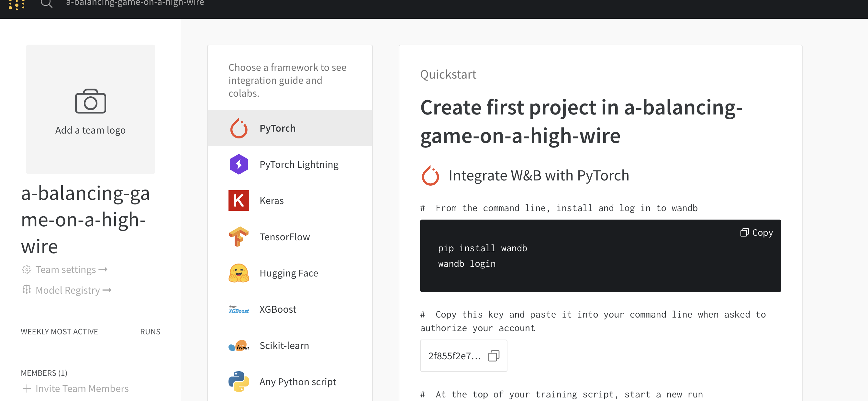Open the Model Registry link
The height and width of the screenshot is (401, 868).
pyautogui.click(x=68, y=290)
